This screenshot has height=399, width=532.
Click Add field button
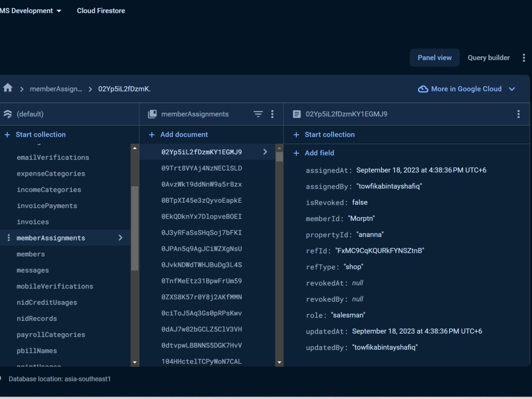click(x=319, y=153)
